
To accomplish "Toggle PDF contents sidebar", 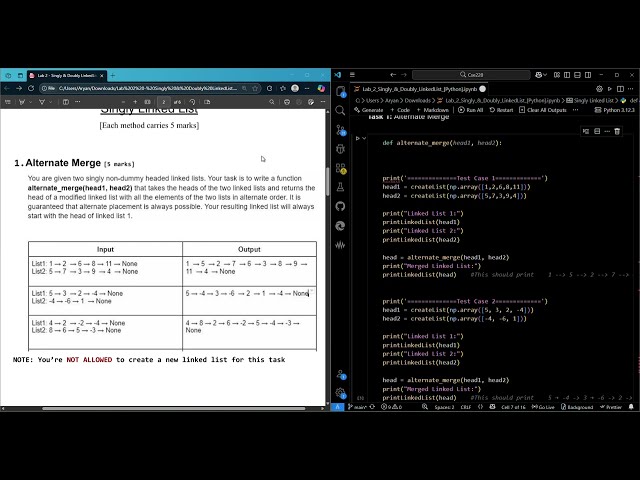I will (x=8, y=102).
